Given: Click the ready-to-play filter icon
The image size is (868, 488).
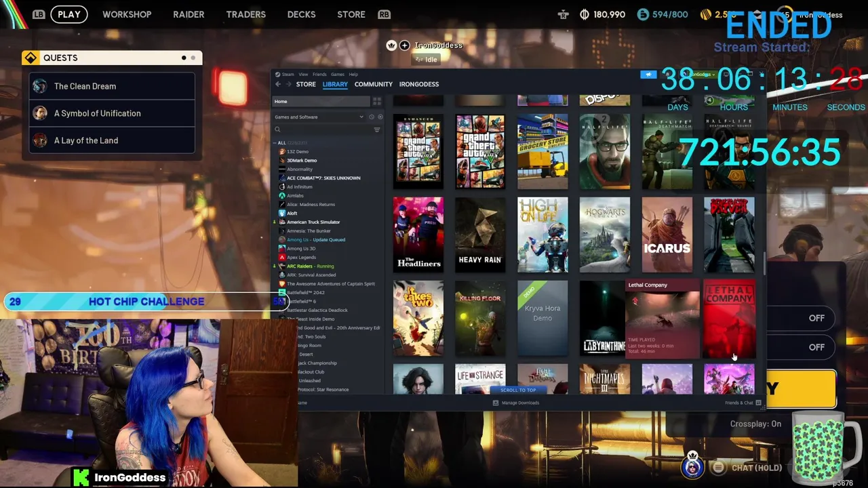Looking at the screenshot, I should pos(380,117).
